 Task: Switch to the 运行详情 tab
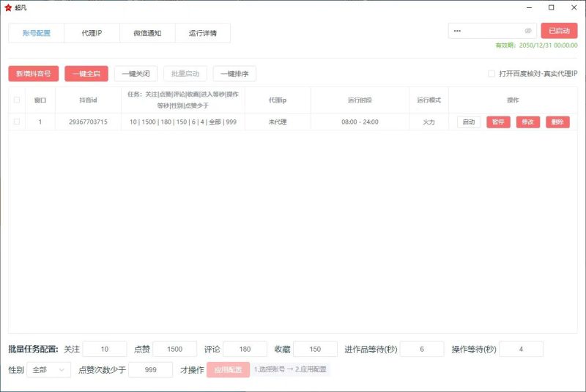click(203, 33)
